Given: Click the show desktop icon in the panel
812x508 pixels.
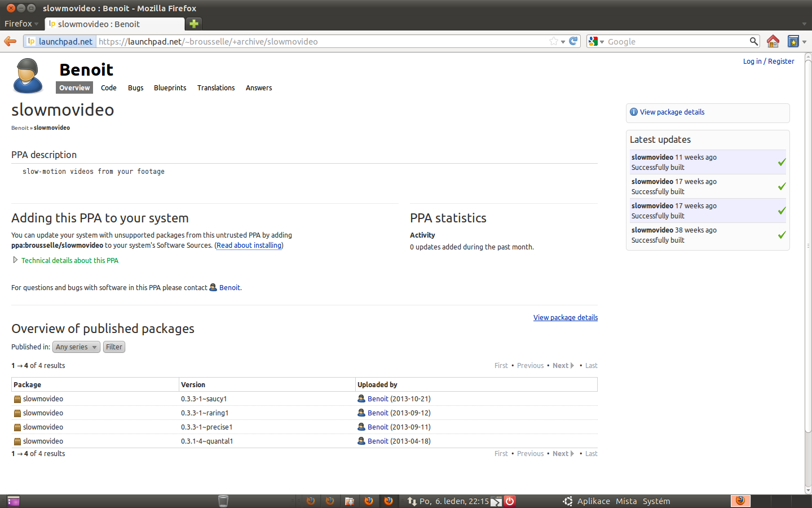Looking at the screenshot, I should [x=13, y=501].
